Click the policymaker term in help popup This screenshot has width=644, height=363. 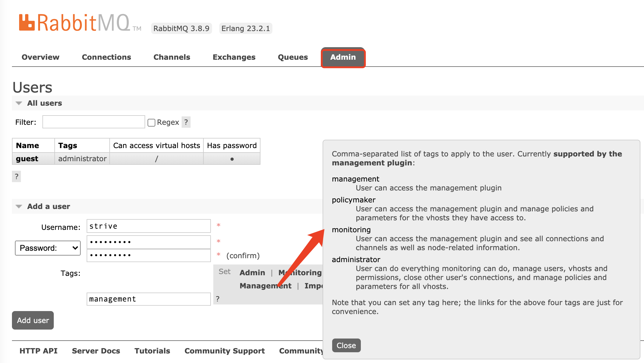tap(354, 200)
